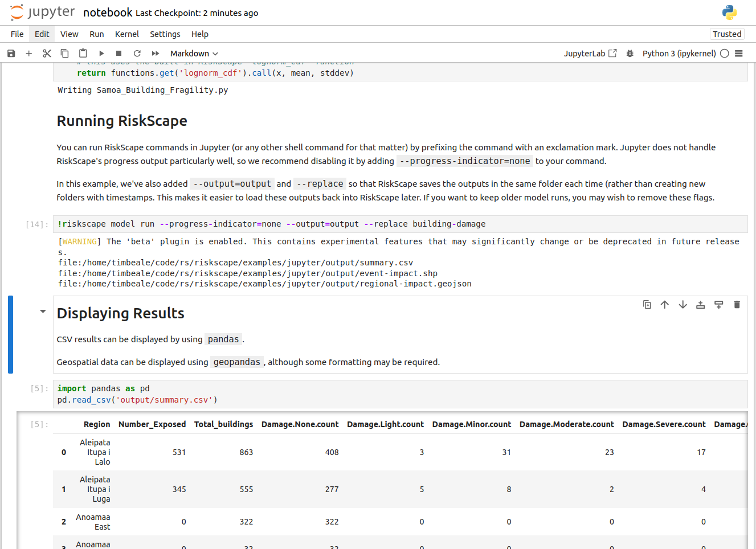Select the Anoamaa East region cell
The image size is (756, 549).
pos(93,522)
